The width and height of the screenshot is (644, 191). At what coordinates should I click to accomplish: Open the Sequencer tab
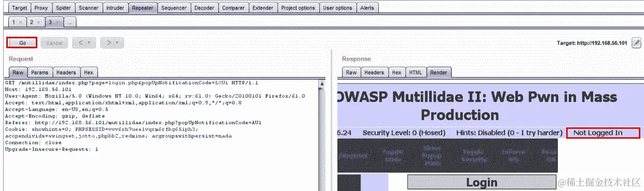173,8
